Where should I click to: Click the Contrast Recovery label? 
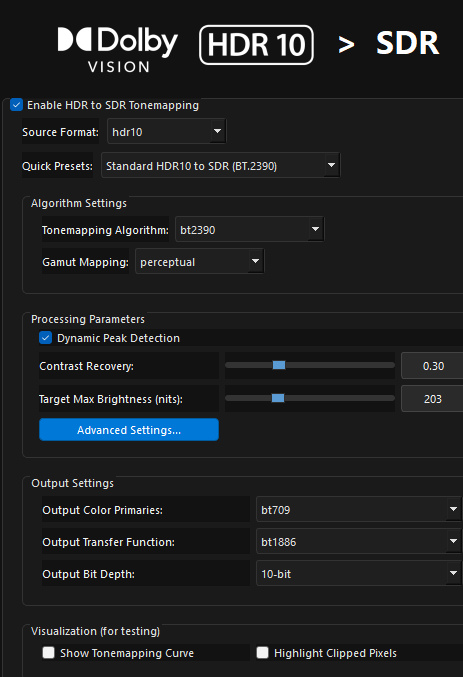click(x=86, y=366)
